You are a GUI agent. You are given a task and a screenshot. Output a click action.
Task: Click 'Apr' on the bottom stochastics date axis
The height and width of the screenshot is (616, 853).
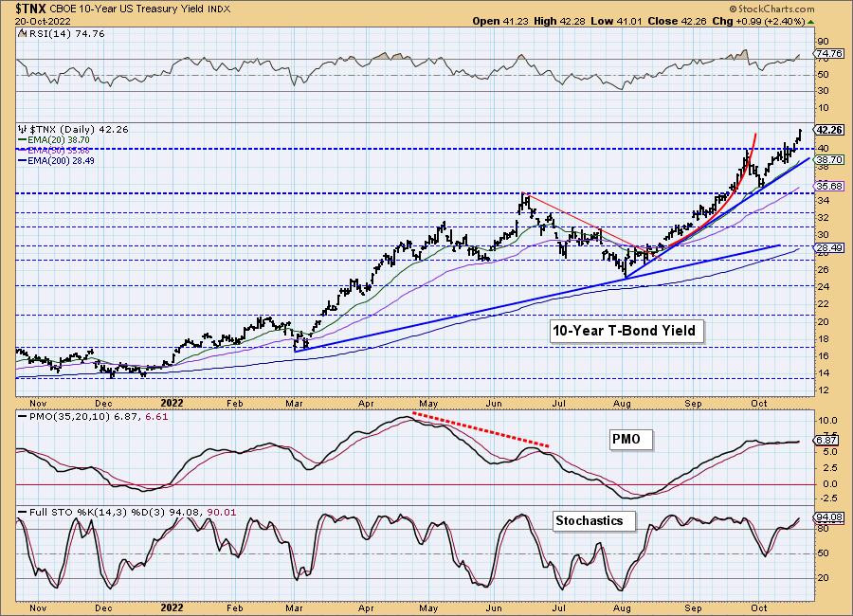366,607
